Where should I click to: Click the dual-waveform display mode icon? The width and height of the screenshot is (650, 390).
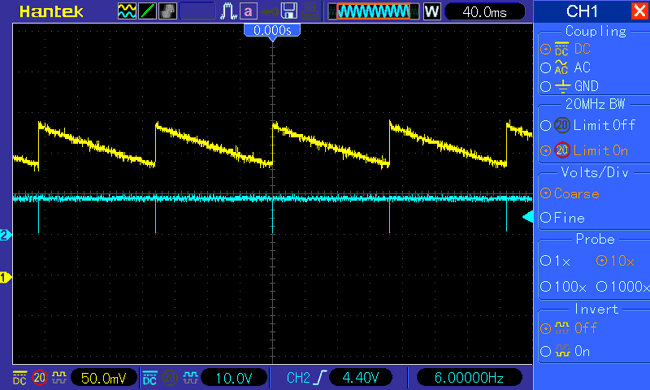[x=127, y=11]
